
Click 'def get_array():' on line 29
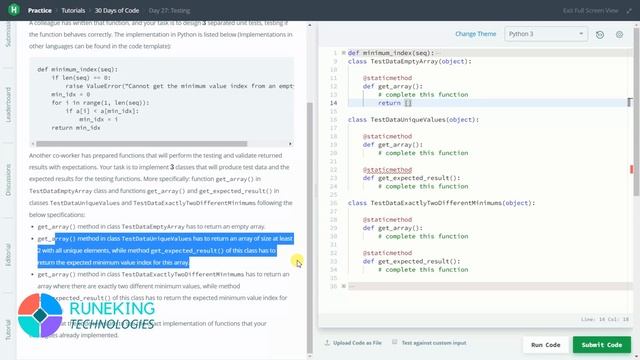(393, 228)
